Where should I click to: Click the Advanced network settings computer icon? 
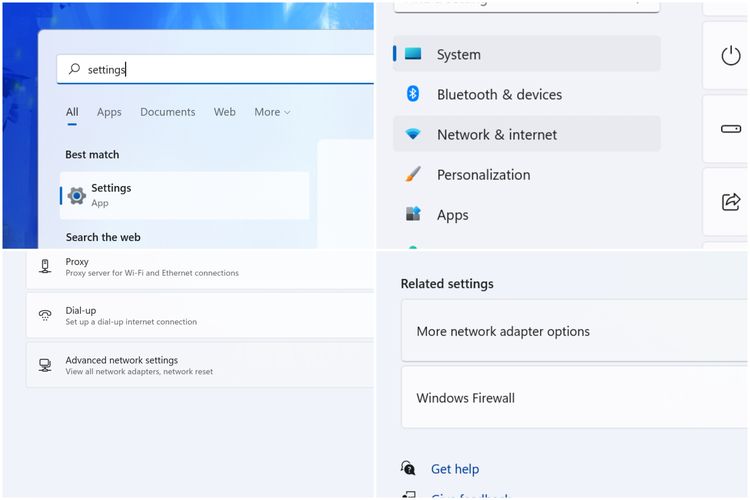click(45, 365)
